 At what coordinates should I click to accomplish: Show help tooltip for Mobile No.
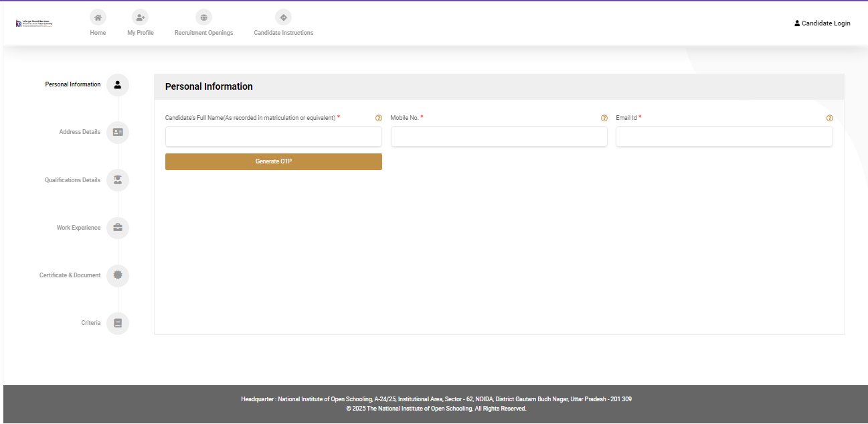click(x=604, y=118)
